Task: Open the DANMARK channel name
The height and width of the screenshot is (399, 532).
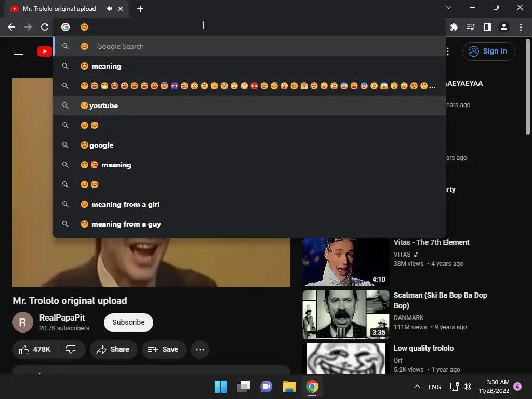Action: (408, 318)
